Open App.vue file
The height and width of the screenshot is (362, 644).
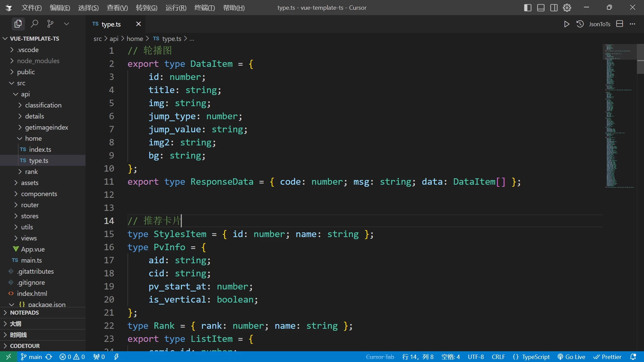43,249
